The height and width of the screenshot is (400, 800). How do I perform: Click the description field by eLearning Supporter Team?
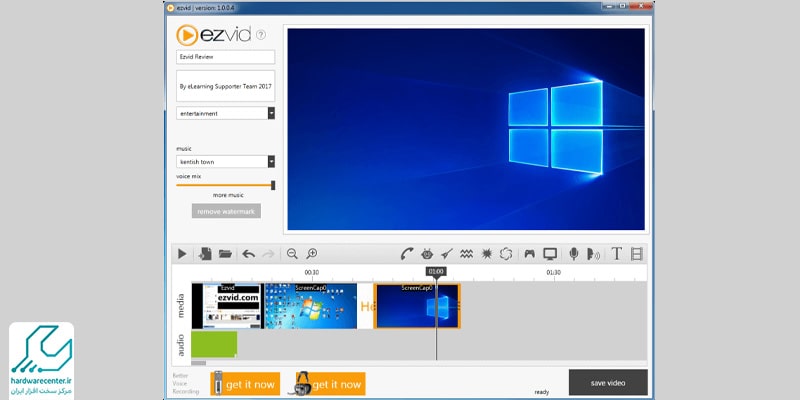(226, 86)
